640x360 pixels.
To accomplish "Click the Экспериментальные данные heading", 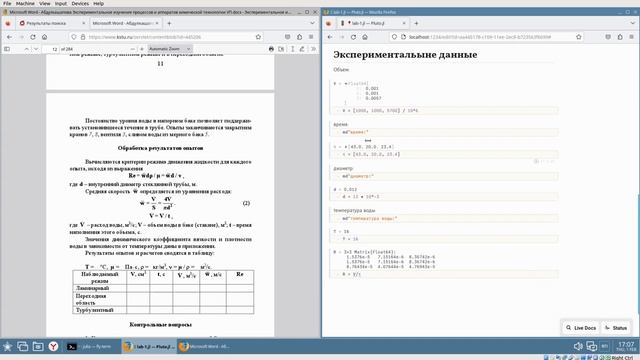I will pyautogui.click(x=405, y=55).
